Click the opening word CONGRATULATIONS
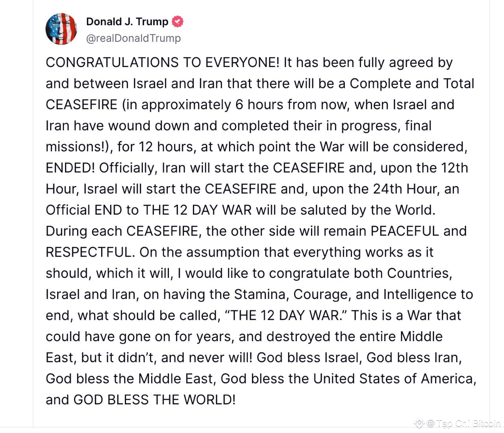Screen dimensions: 504x433 coord(112,62)
